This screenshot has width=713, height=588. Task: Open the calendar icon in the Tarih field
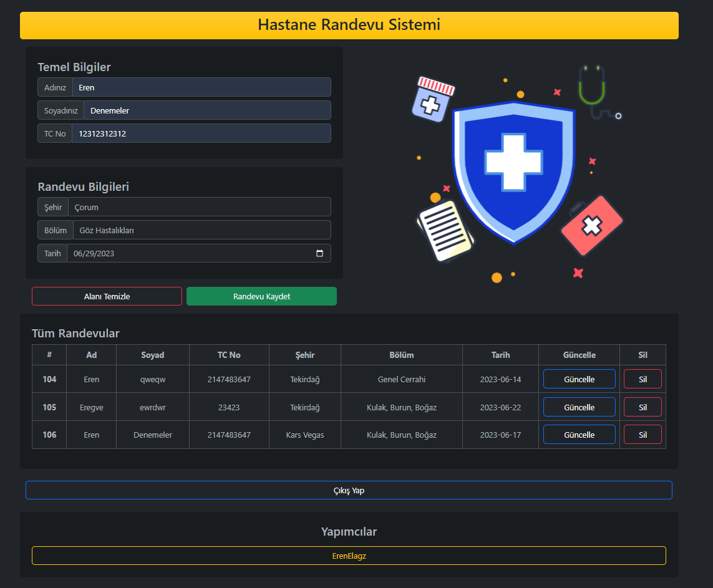(x=320, y=253)
